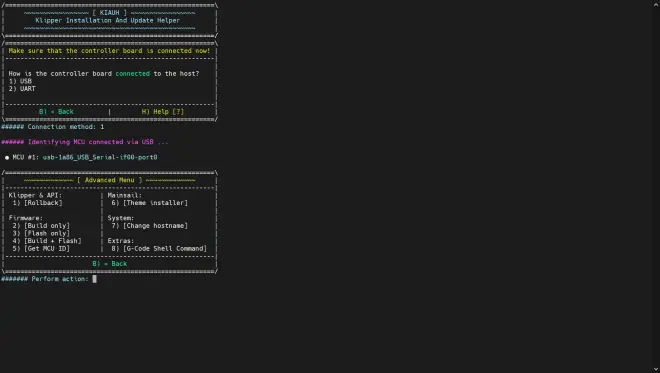660x373 pixels.
Task: Click the 'Connection method: 1' line
Action: (x=53, y=127)
